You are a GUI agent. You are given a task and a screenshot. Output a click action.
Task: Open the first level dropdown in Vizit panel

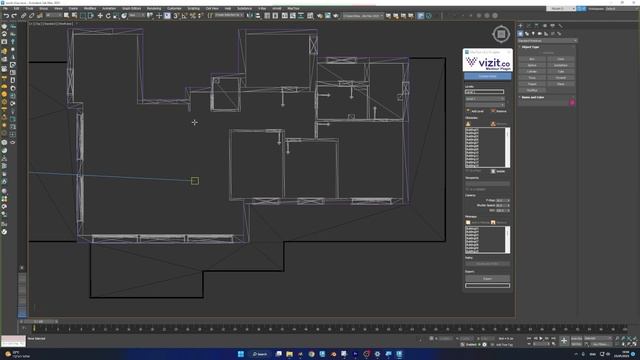click(x=485, y=99)
